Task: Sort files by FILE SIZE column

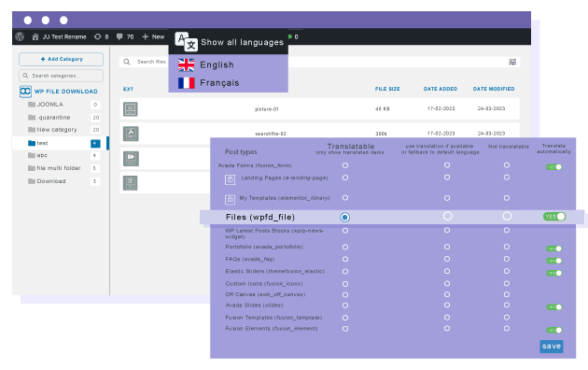Action: coord(387,89)
